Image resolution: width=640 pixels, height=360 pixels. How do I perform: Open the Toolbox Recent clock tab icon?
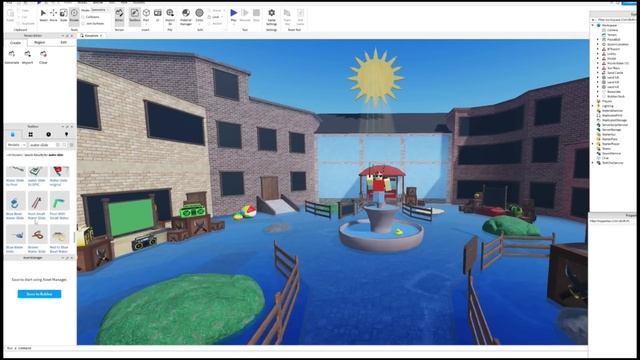click(49, 134)
